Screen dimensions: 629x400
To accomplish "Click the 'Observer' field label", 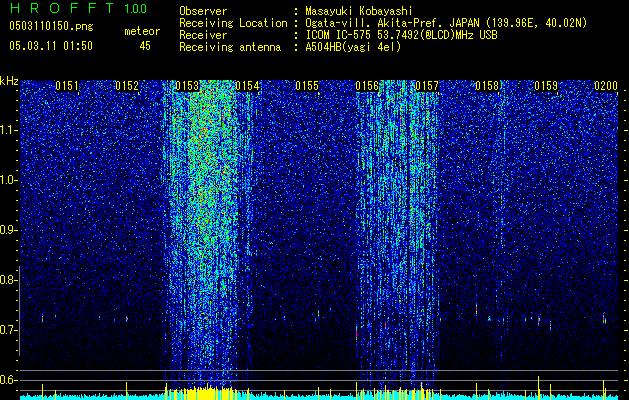I will (203, 11).
